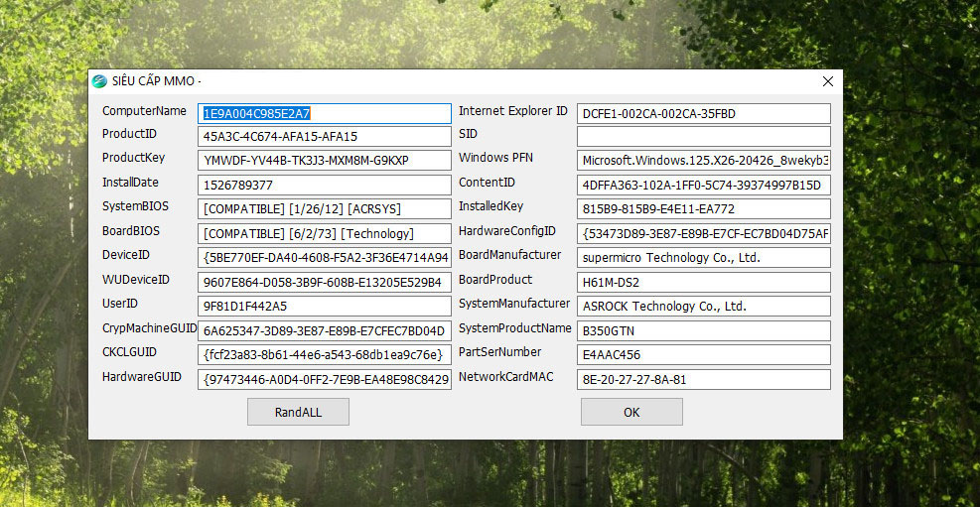Click the NetworkCardMAC label
980x507 pixels.
(506, 376)
